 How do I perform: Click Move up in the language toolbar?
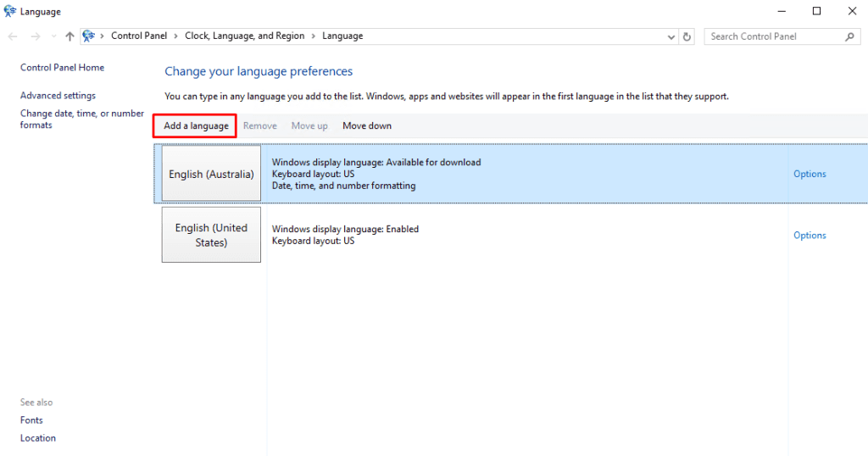(309, 125)
